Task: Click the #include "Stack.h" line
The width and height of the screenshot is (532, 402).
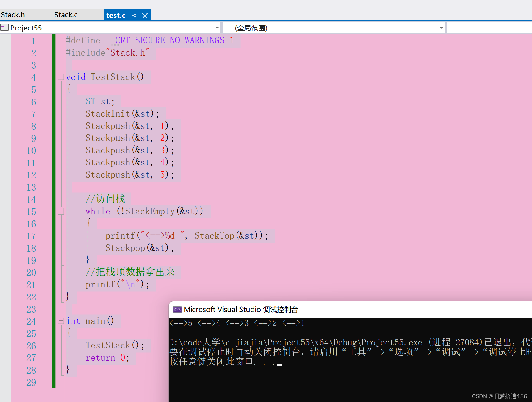Action: click(x=108, y=52)
